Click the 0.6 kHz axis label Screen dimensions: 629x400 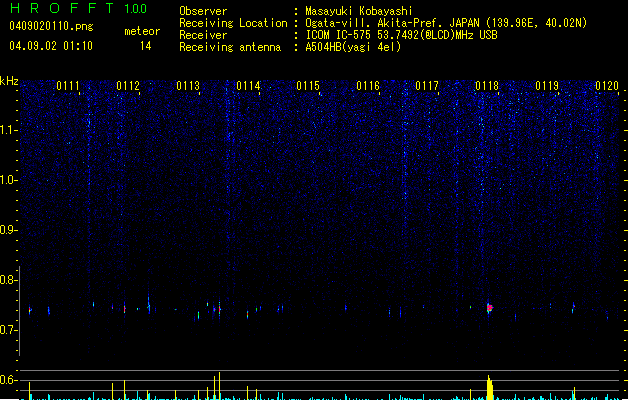pos(8,380)
